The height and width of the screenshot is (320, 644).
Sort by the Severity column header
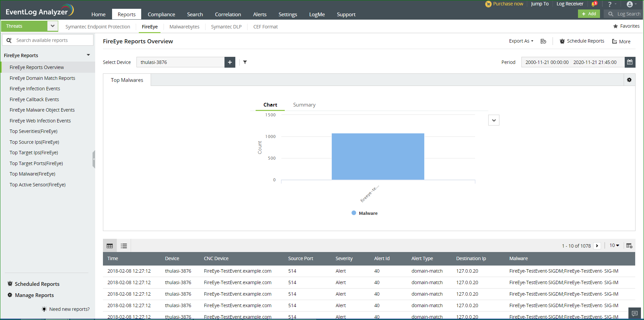click(x=344, y=258)
